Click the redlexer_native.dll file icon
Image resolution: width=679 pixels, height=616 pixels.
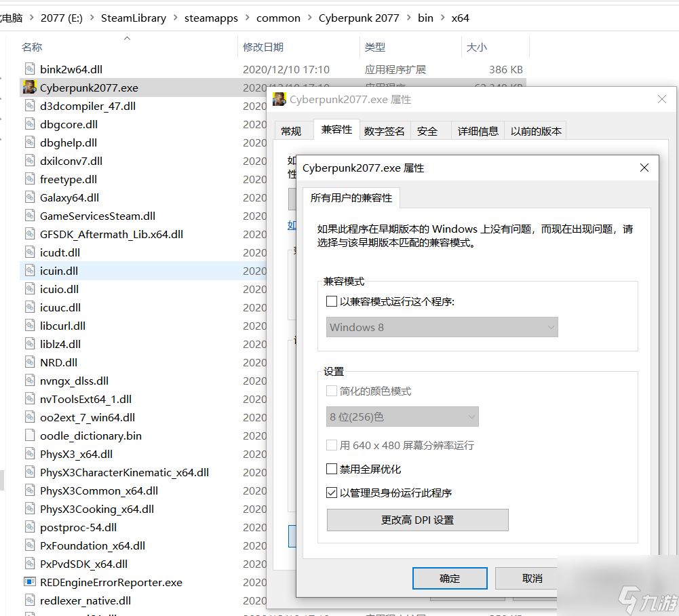[30, 600]
